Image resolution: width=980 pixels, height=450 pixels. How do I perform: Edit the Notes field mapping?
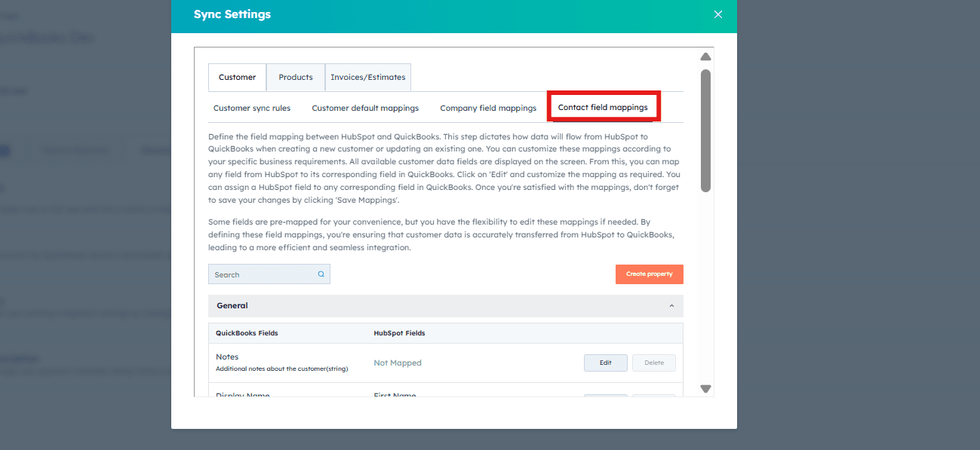click(606, 363)
